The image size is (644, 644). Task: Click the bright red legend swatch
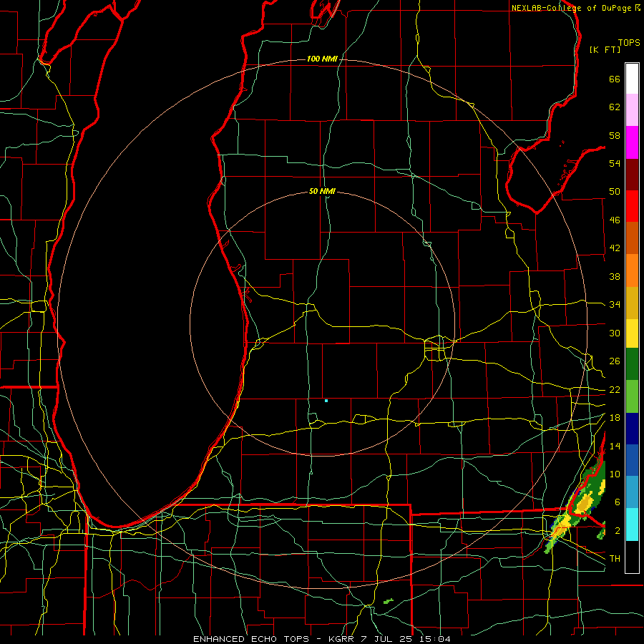click(632, 206)
